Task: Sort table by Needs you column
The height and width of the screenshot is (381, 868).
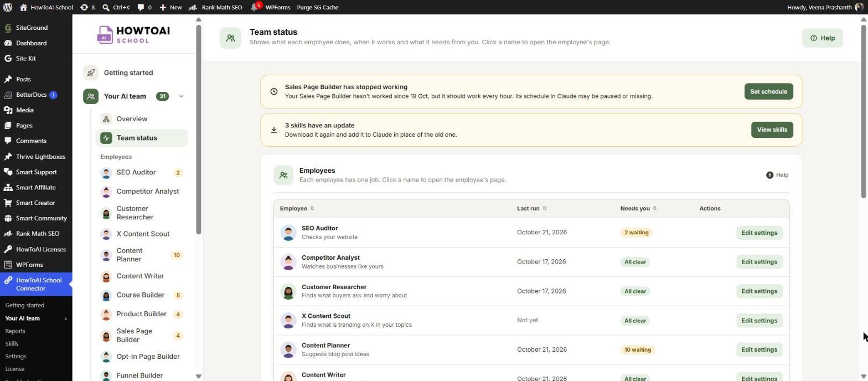Action: pos(638,209)
